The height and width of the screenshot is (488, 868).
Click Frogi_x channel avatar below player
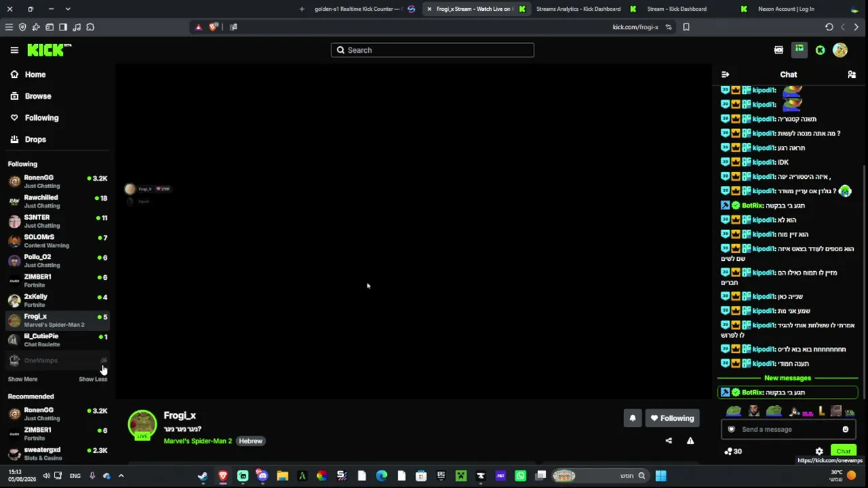[142, 425]
